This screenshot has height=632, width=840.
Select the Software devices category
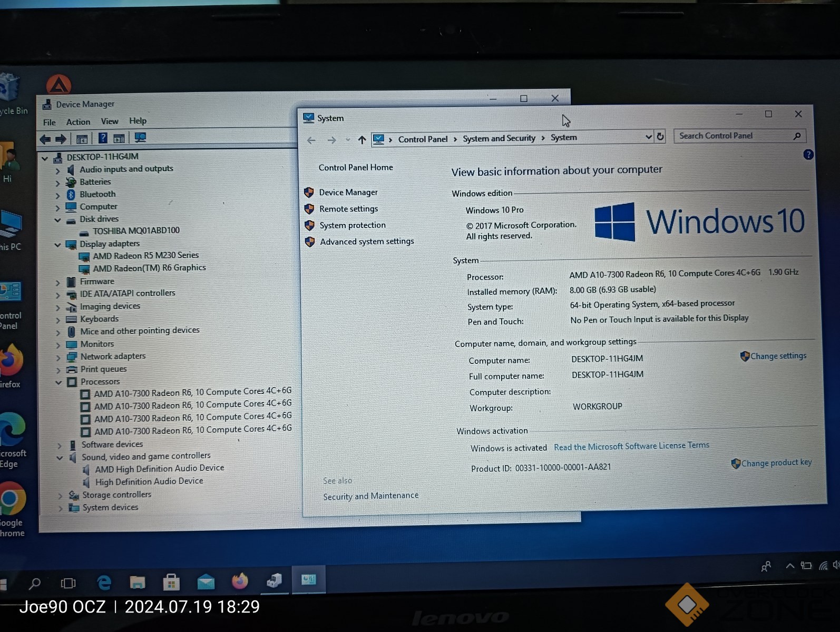tap(112, 445)
